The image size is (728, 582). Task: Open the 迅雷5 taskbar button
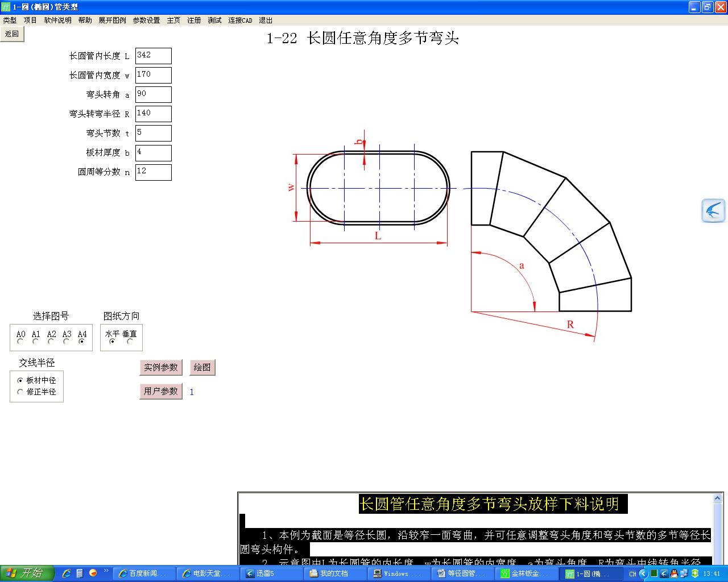tap(273, 573)
